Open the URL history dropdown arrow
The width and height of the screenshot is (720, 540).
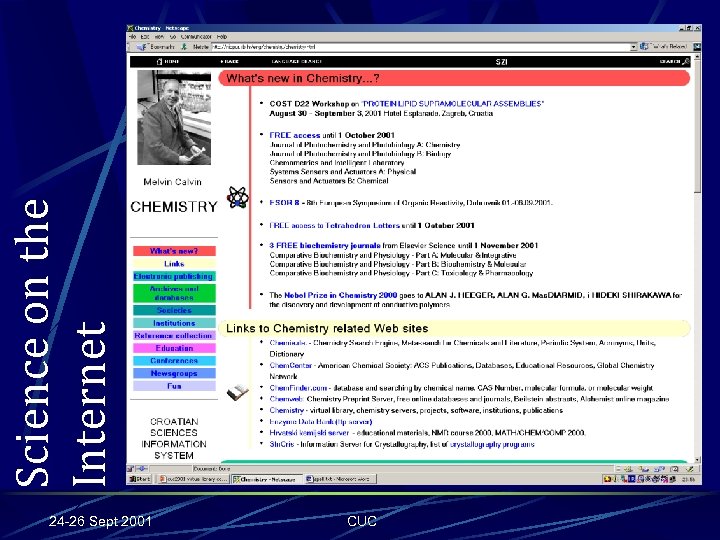click(x=634, y=47)
